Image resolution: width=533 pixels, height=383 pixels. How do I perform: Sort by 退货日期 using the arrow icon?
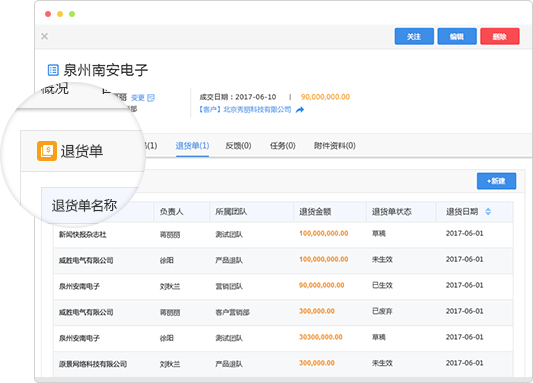[x=488, y=212]
